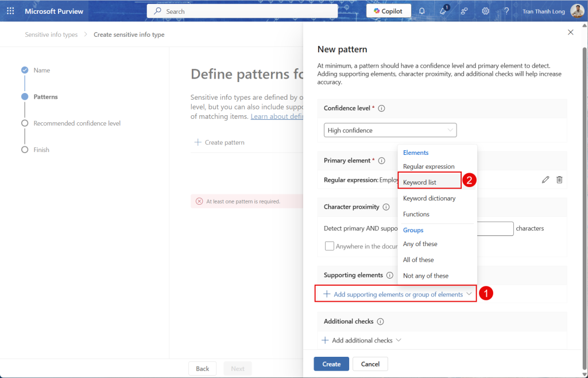Open the app launcher waffle icon
Image resolution: width=588 pixels, height=378 pixels.
10,11
